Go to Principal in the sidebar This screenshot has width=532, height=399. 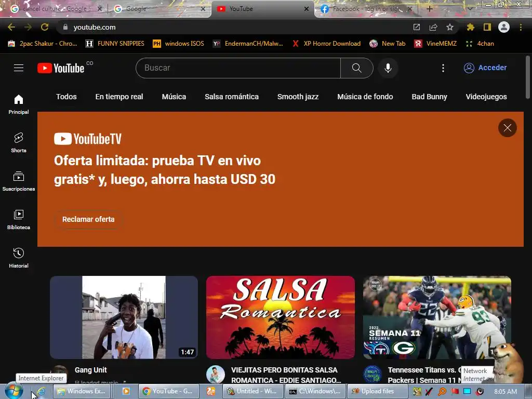19,104
